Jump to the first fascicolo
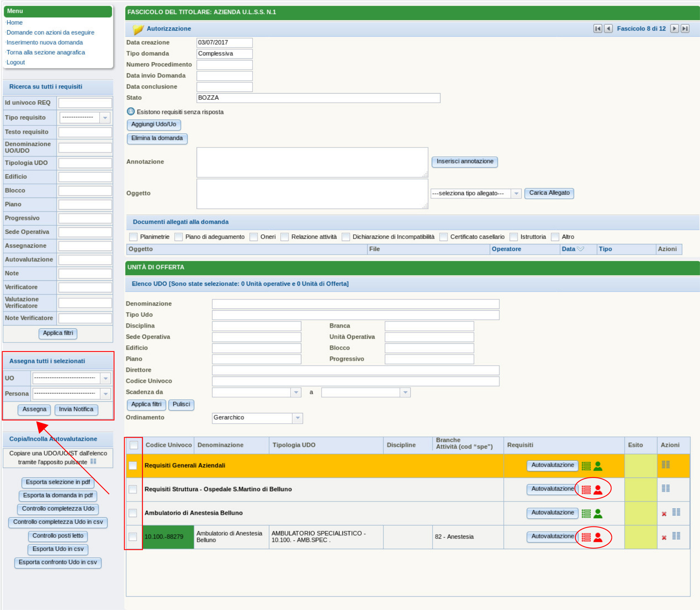This screenshot has height=610, width=700. click(x=597, y=29)
